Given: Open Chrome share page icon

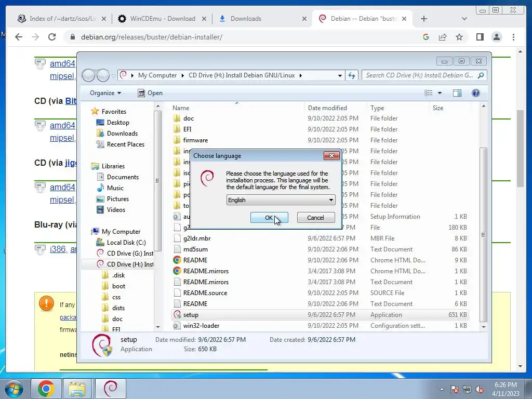Looking at the screenshot, I should (x=443, y=37).
